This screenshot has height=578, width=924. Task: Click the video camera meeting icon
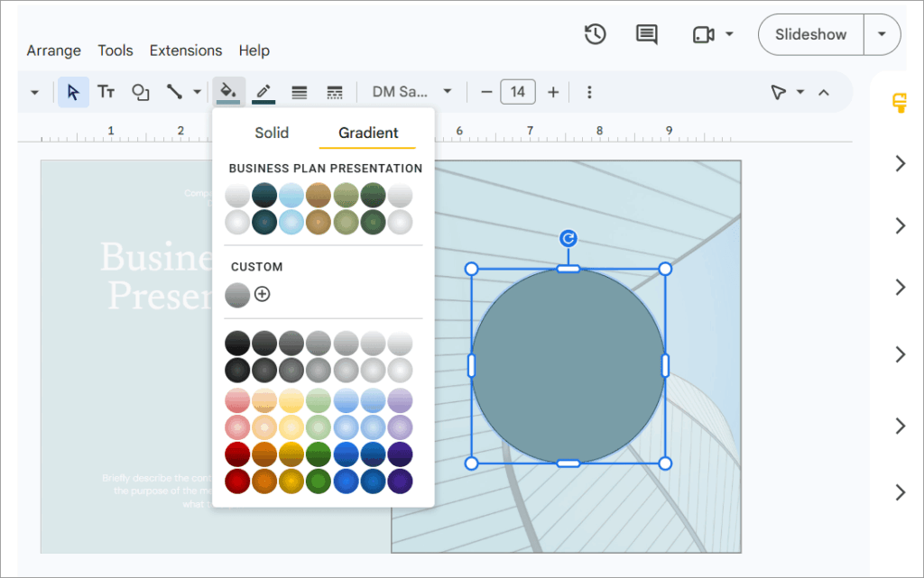(x=704, y=35)
